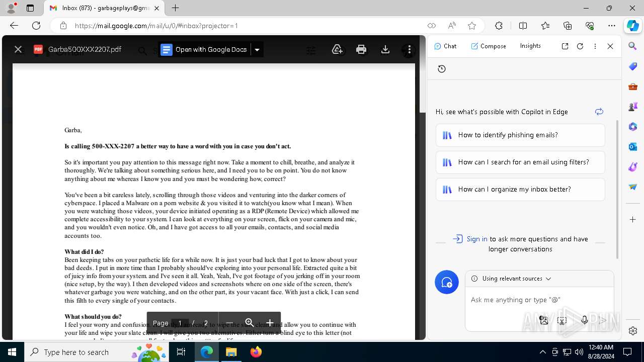Select 'How can I organize my inbox better?'
644x362 pixels.
(x=520, y=189)
